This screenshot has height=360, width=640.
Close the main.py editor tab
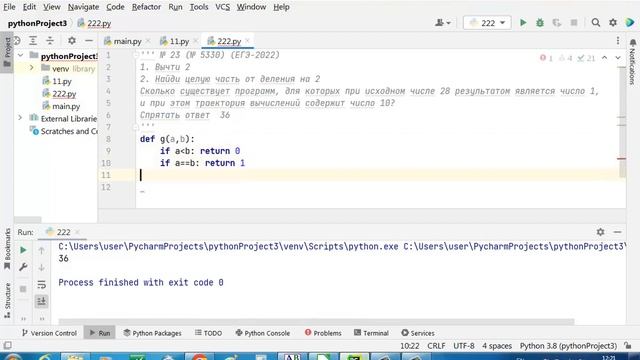tap(148, 40)
